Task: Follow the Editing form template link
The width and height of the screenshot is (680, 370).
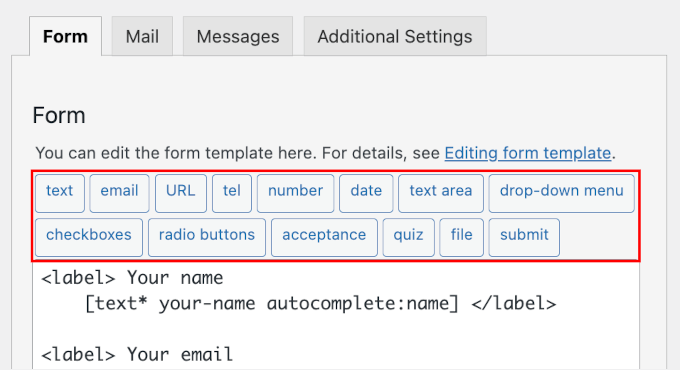Action: click(x=528, y=153)
